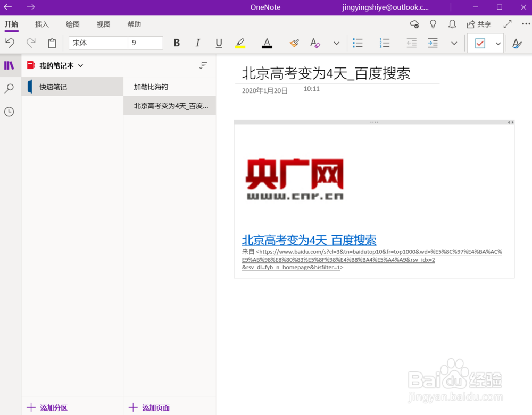Open the 北京高考变为4天 百度搜索 hyperlink
This screenshot has height=415, width=532.
tap(309, 240)
